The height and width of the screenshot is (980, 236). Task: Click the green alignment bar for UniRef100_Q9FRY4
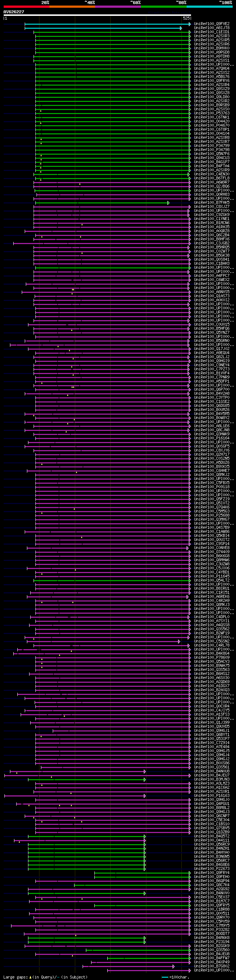click(142, 873)
